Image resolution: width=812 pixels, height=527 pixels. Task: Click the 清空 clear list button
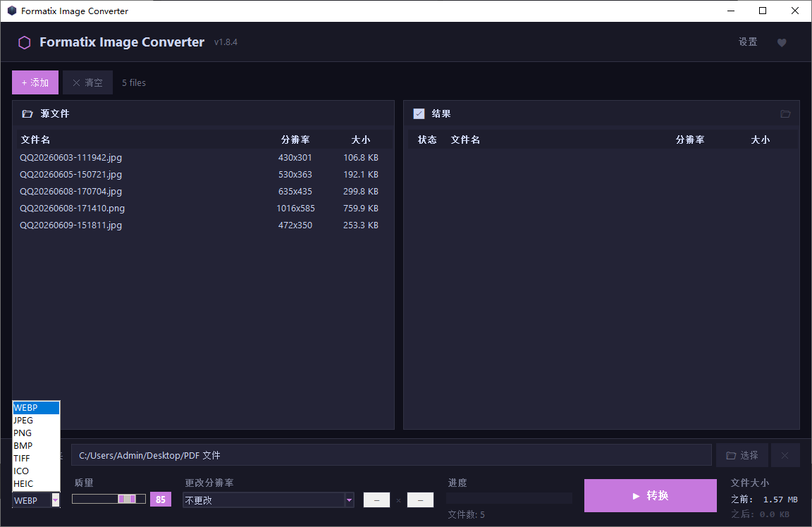pos(87,82)
